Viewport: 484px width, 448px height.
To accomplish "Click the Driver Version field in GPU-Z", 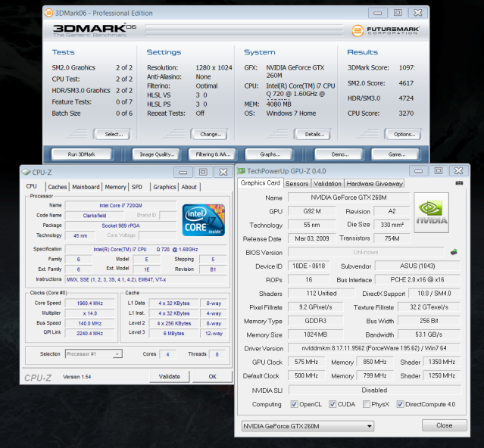I will (x=374, y=348).
